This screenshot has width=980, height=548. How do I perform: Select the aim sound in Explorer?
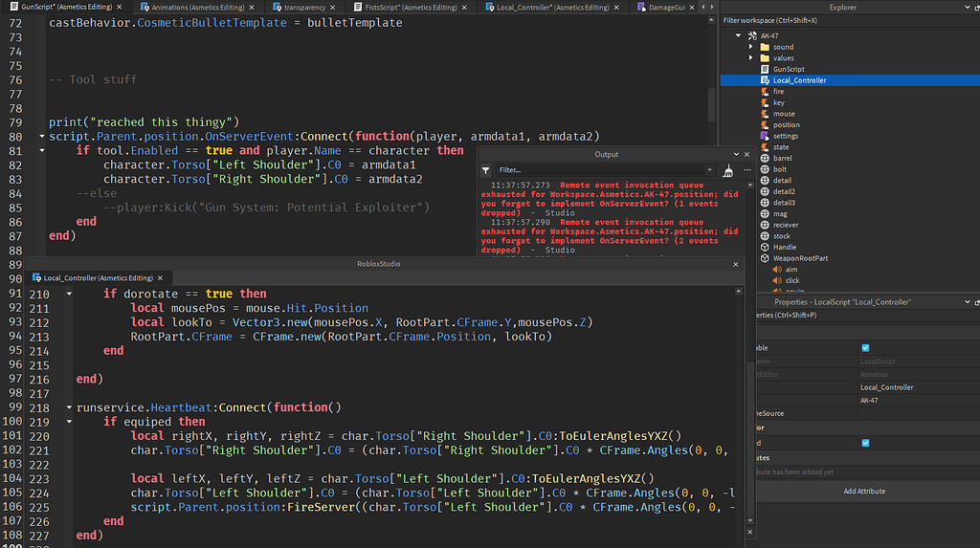pos(791,270)
